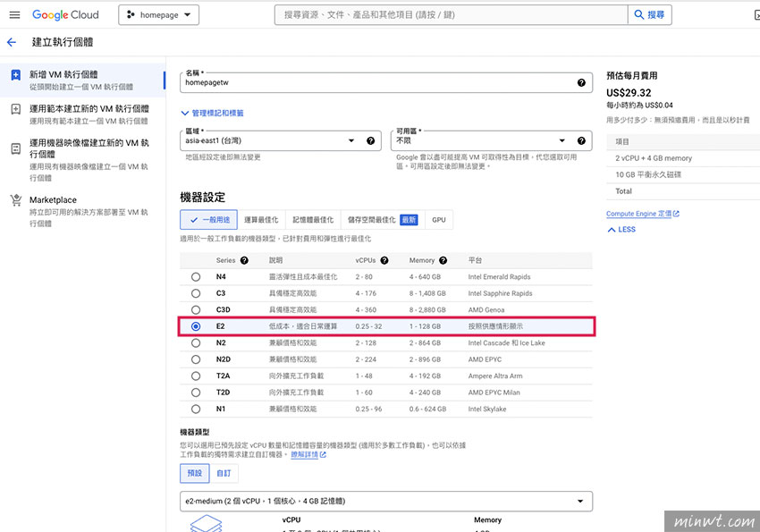The height and width of the screenshot is (532, 760).
Task: Show help for vCPUs column
Action: coord(384,261)
